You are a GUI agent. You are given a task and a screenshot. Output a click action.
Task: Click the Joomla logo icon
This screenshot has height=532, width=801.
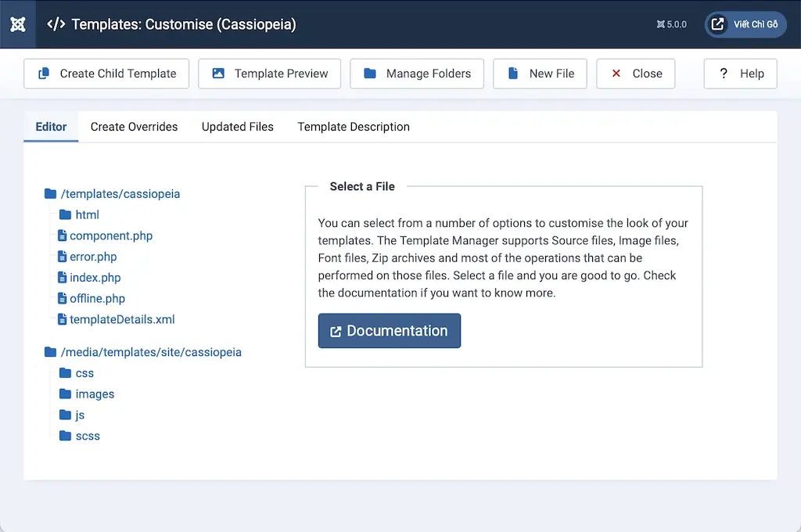click(18, 24)
